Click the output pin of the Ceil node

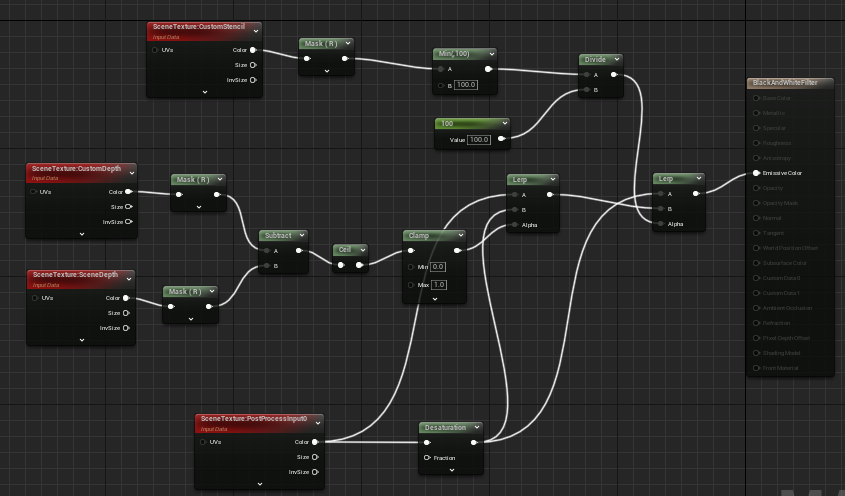click(359, 265)
